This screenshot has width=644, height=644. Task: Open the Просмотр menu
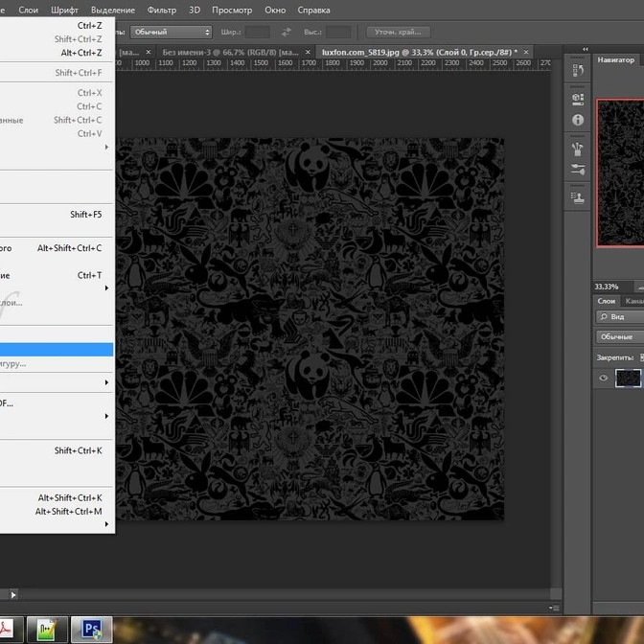point(232,10)
